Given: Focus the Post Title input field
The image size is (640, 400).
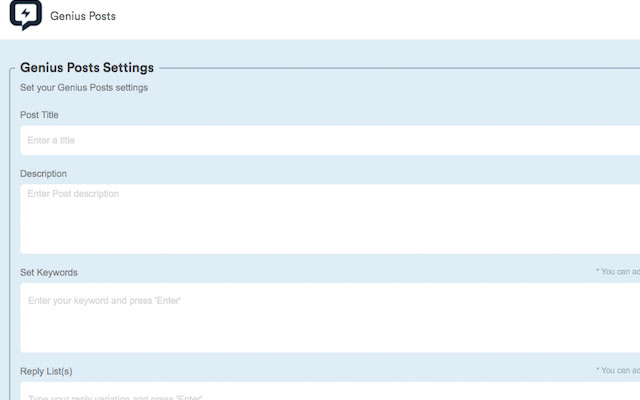Looking at the screenshot, I should pos(330,140).
